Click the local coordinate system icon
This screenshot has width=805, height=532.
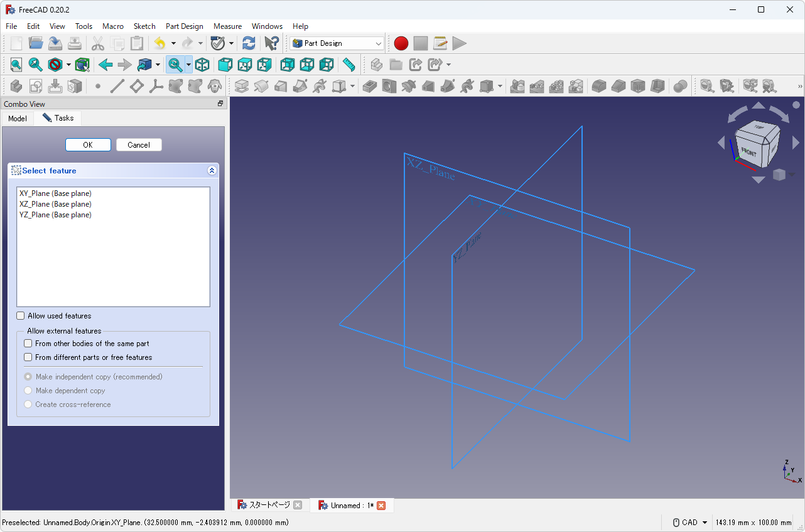pyautogui.click(x=156, y=86)
